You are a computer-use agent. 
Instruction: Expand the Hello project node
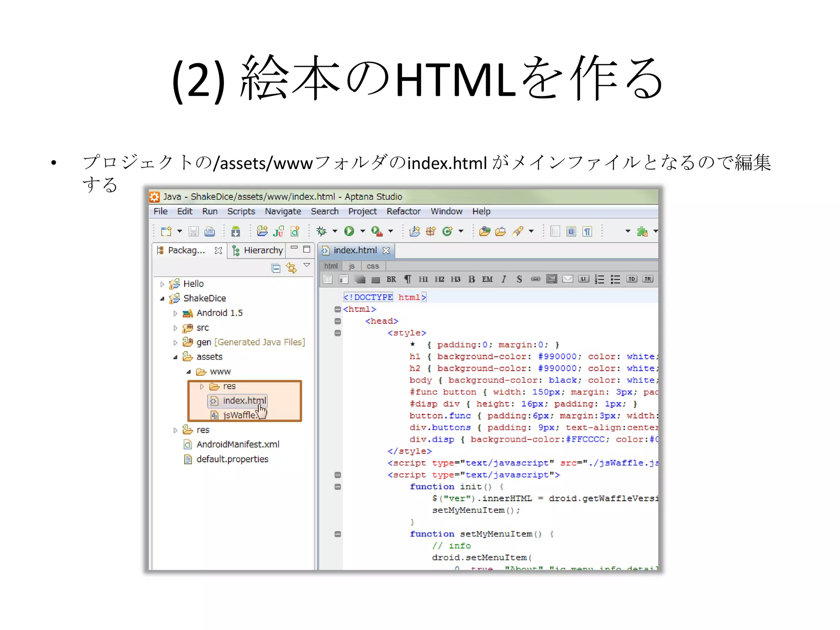162,284
